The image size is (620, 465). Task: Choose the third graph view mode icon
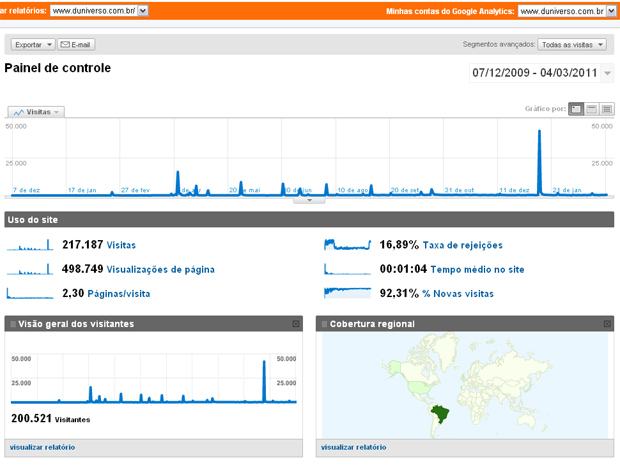tap(606, 109)
